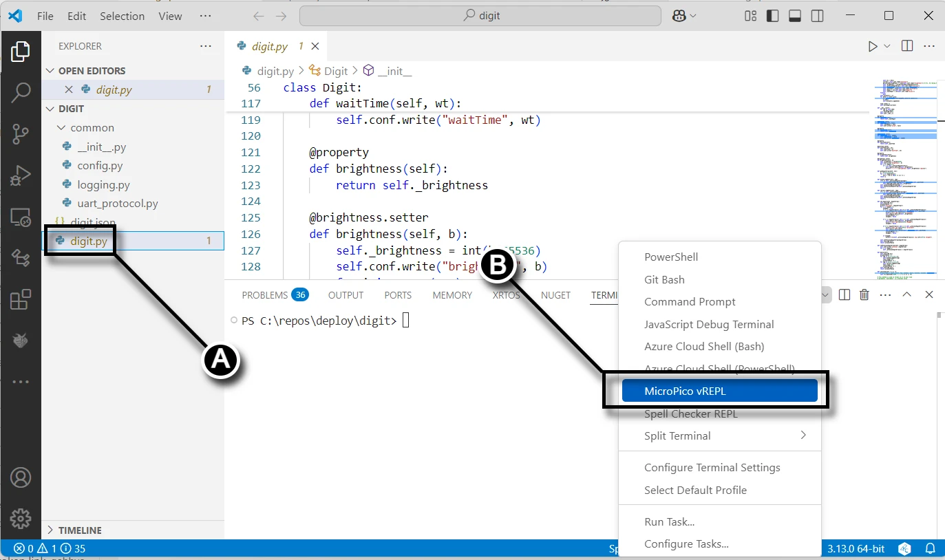Open the Source Control view
The image size is (945, 560).
pos(21,135)
